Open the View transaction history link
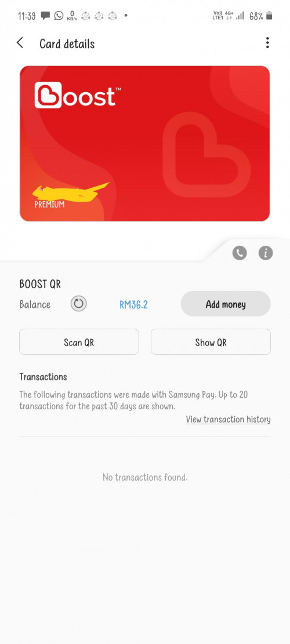290x644 pixels. pos(228,419)
